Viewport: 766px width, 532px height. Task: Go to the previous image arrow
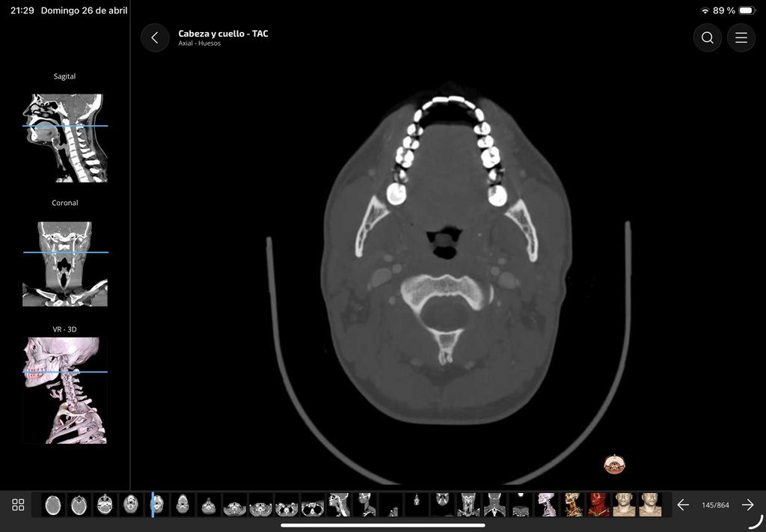pos(683,505)
